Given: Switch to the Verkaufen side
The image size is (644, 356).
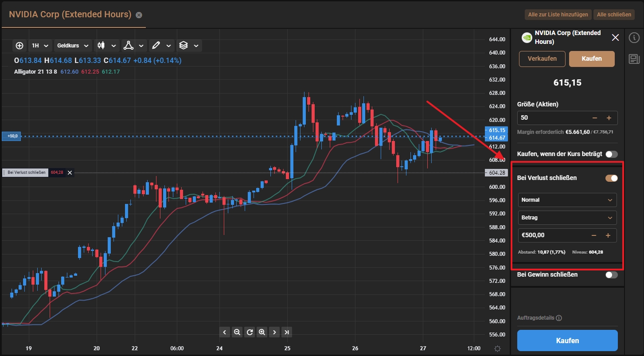Looking at the screenshot, I should click(x=542, y=59).
